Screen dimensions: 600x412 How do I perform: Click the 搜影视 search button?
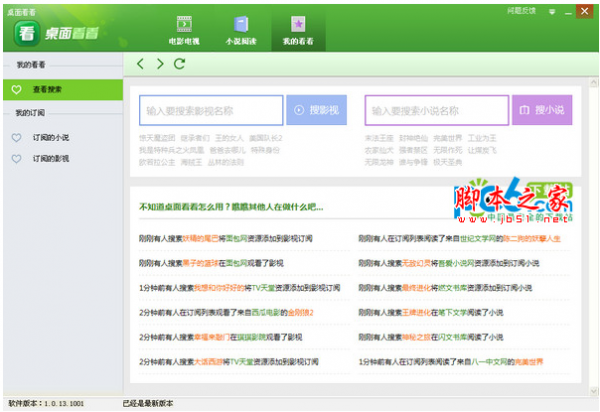point(316,110)
